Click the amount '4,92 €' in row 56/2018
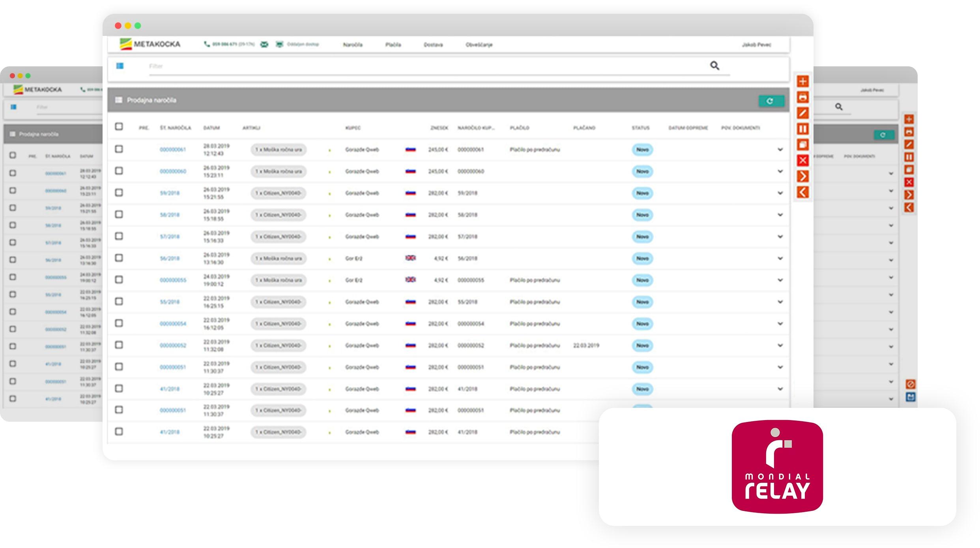The image size is (980, 548). pyautogui.click(x=441, y=258)
